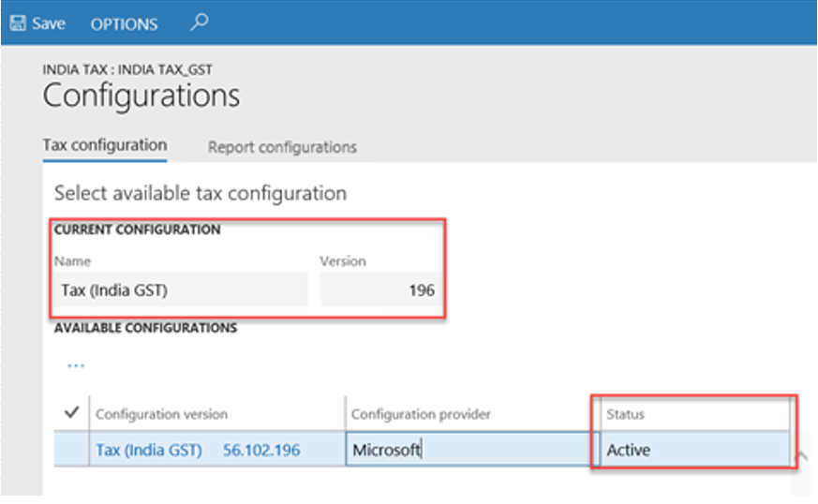Image resolution: width=818 pixels, height=504 pixels.
Task: Open the ellipsis more-actions menu
Action: click(x=76, y=365)
